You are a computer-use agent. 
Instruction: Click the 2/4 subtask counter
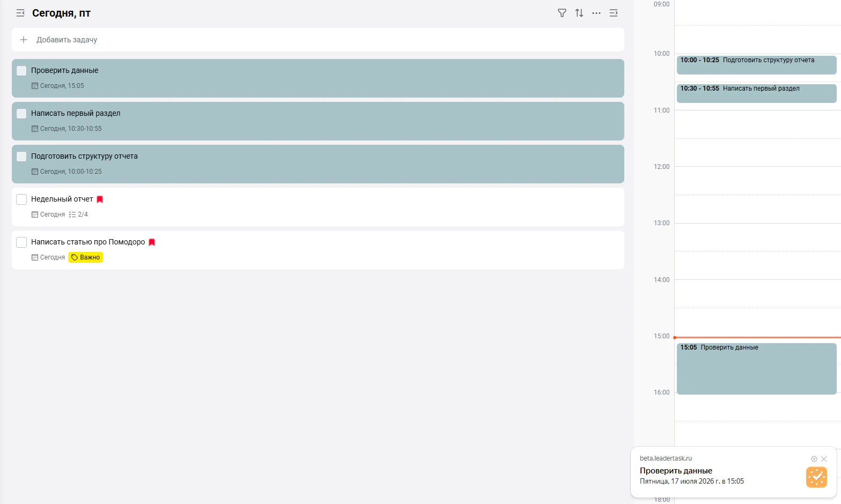click(83, 214)
